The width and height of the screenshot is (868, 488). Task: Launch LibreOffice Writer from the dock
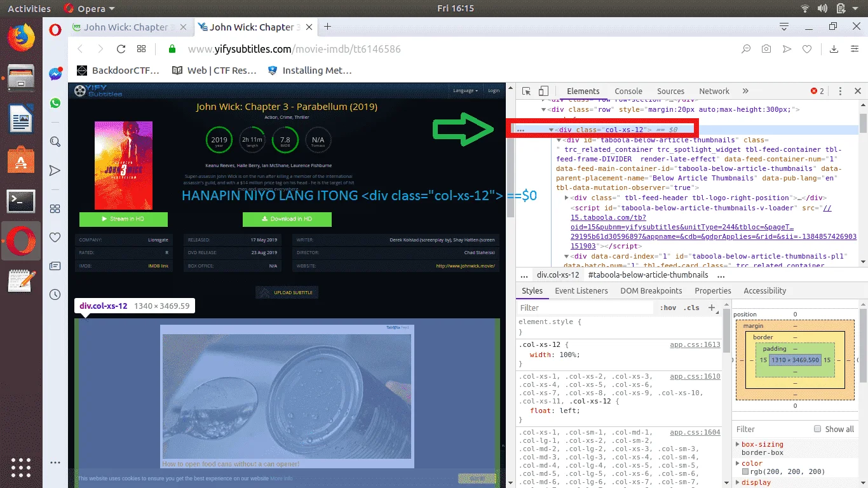point(20,118)
